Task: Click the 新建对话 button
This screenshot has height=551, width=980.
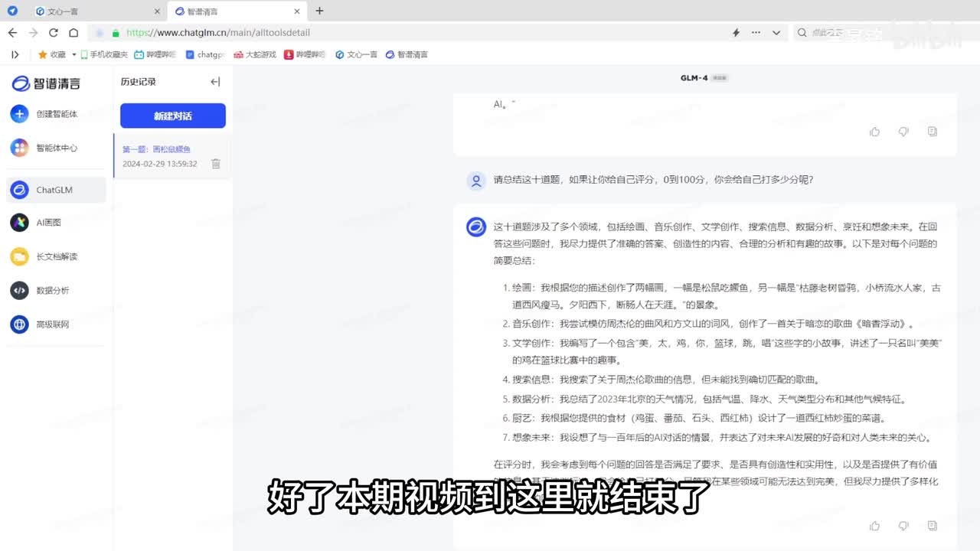Action: coord(173,116)
